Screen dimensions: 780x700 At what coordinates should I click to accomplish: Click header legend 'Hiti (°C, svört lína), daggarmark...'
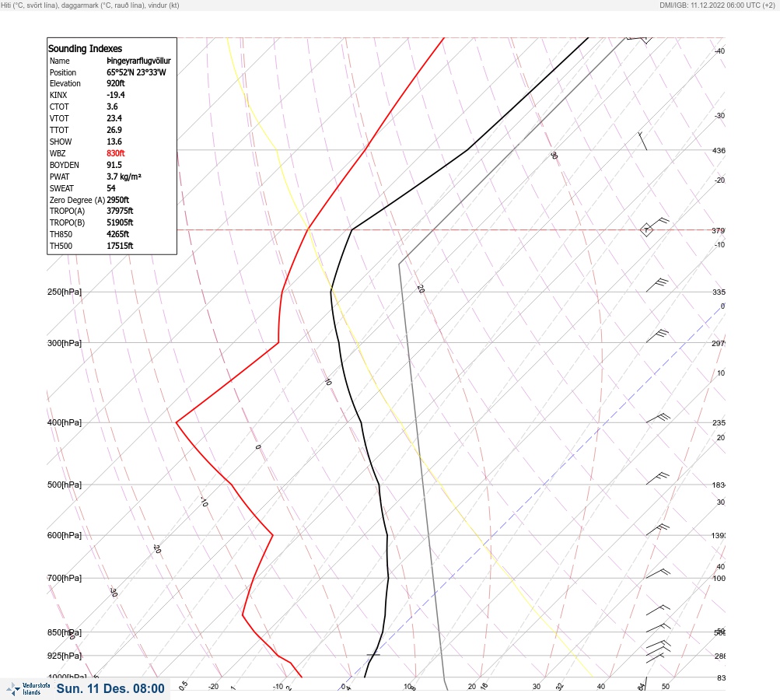tap(90, 5)
